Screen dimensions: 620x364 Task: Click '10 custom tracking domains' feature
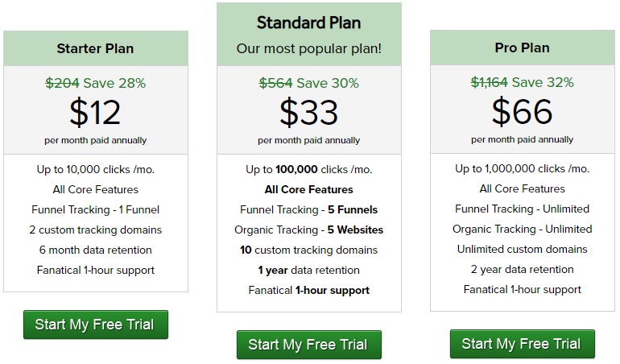(x=309, y=250)
